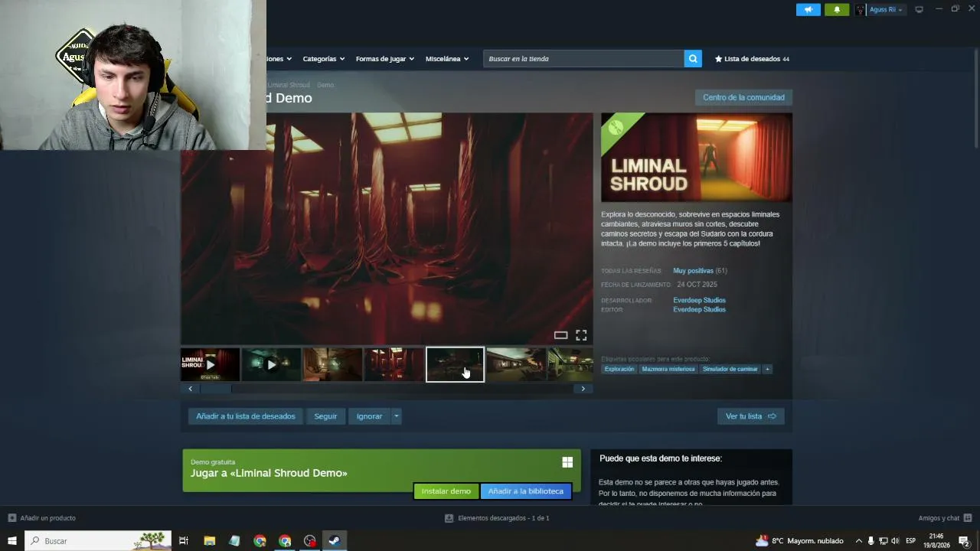Click the Liminal Shroud header image
980x551 pixels.
[697, 158]
